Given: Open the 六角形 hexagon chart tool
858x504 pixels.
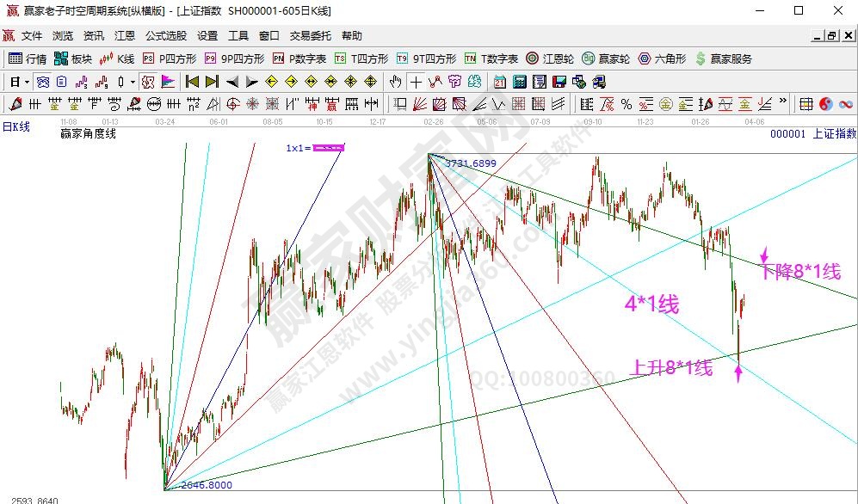Looking at the screenshot, I should click(x=662, y=58).
